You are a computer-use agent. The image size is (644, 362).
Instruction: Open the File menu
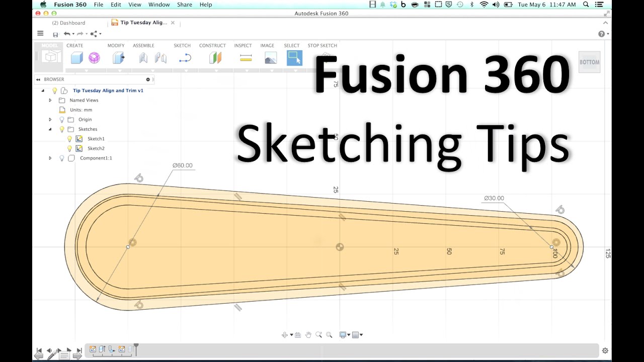(99, 5)
